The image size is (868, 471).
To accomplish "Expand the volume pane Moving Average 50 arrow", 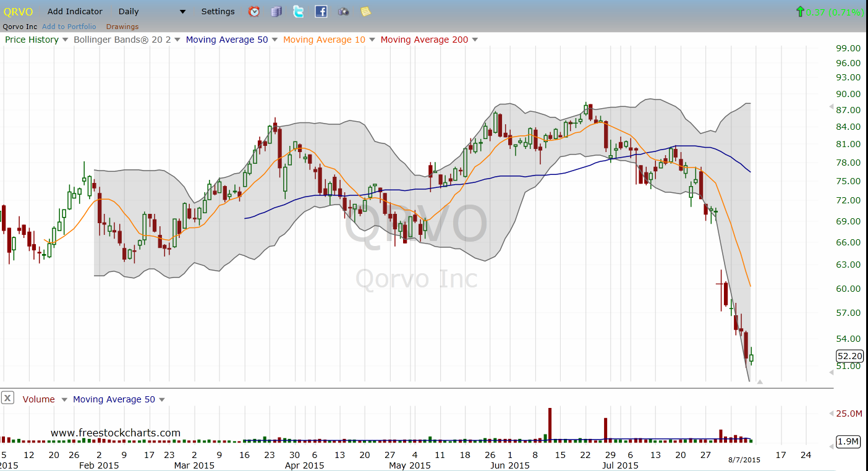I will pyautogui.click(x=162, y=399).
